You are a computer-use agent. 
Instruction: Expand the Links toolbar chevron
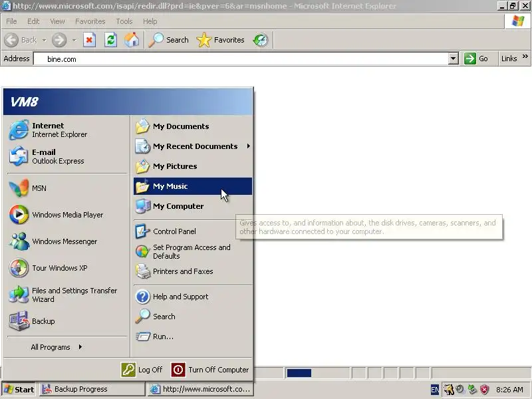[525, 57]
